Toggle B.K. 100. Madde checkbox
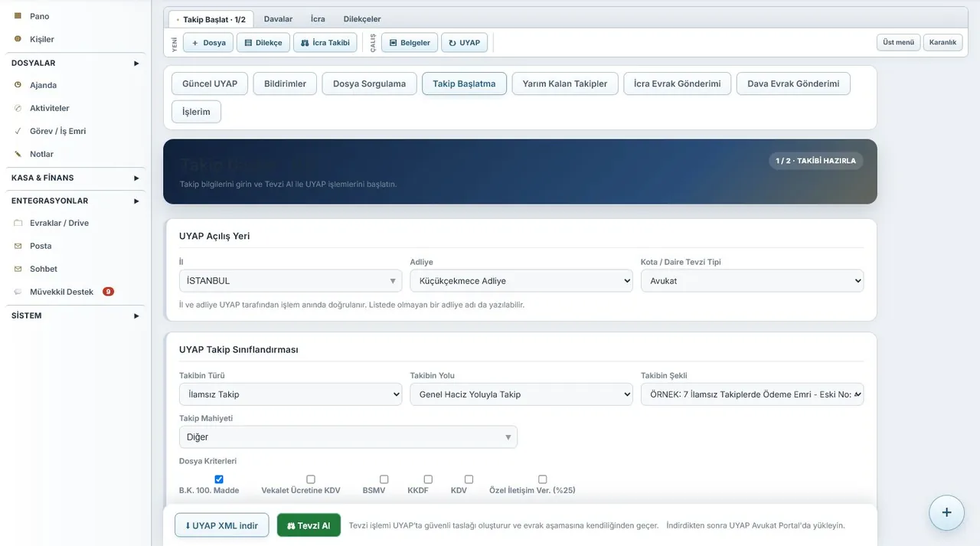This screenshot has width=980, height=546. coord(219,479)
